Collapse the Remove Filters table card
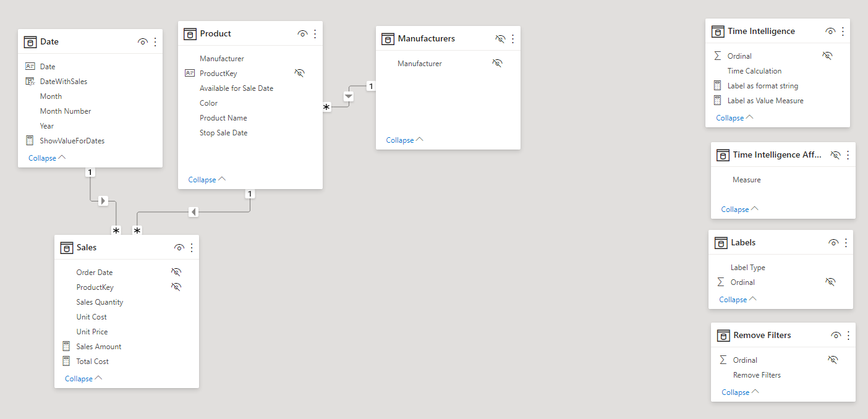868x419 pixels. (x=740, y=392)
